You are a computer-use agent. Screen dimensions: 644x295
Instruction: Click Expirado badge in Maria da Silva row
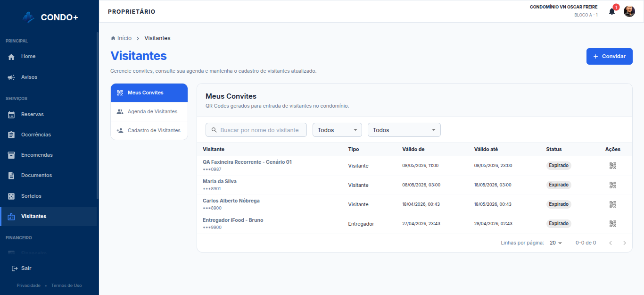point(559,185)
